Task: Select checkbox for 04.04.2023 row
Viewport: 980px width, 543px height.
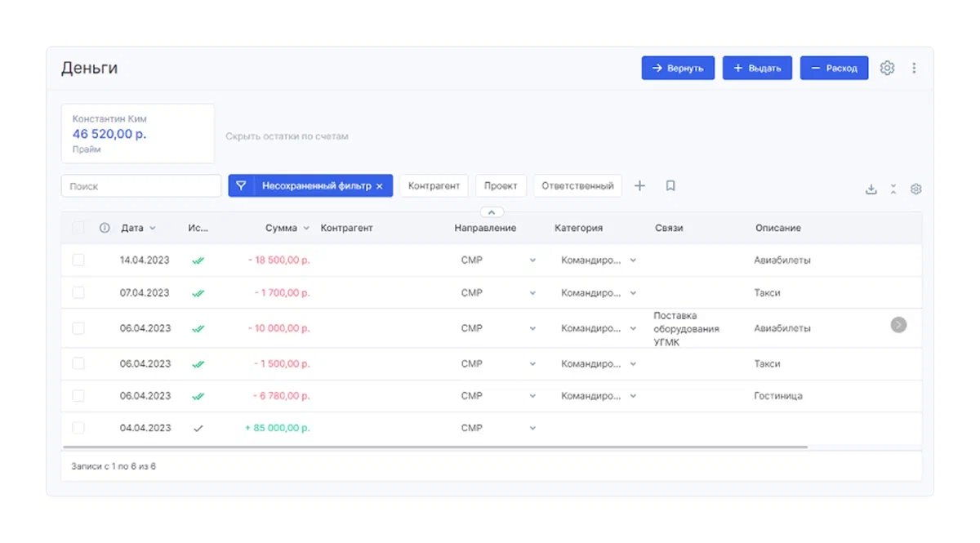Action: 78,428
